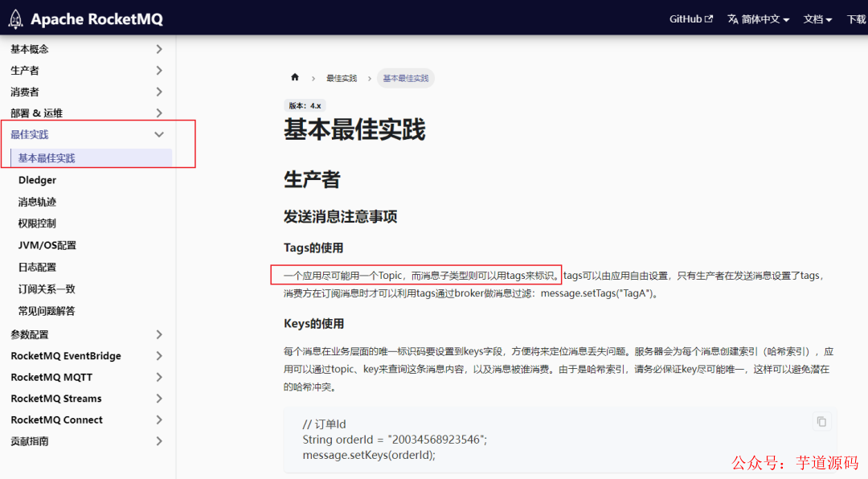Expand the 基本概念 sidebar category
The height and width of the screenshot is (479, 868).
click(x=159, y=49)
